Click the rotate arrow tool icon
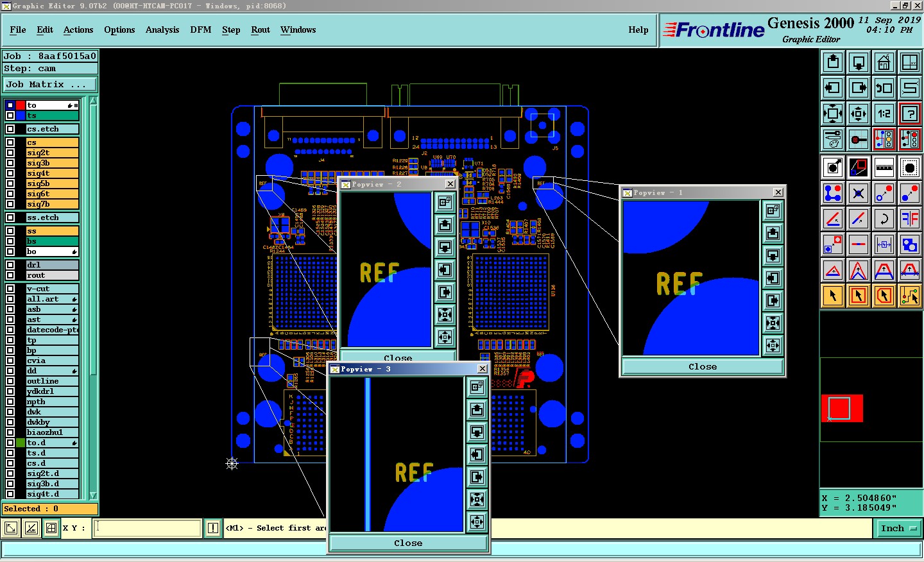 click(x=884, y=219)
